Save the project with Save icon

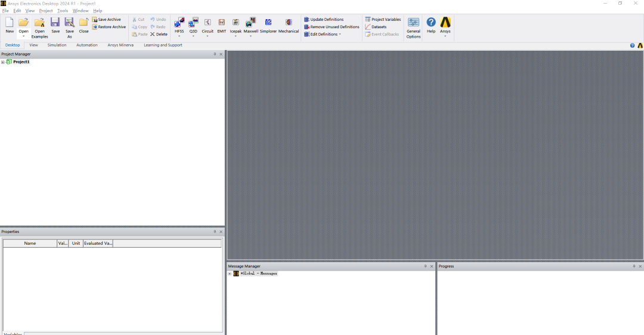tap(55, 22)
